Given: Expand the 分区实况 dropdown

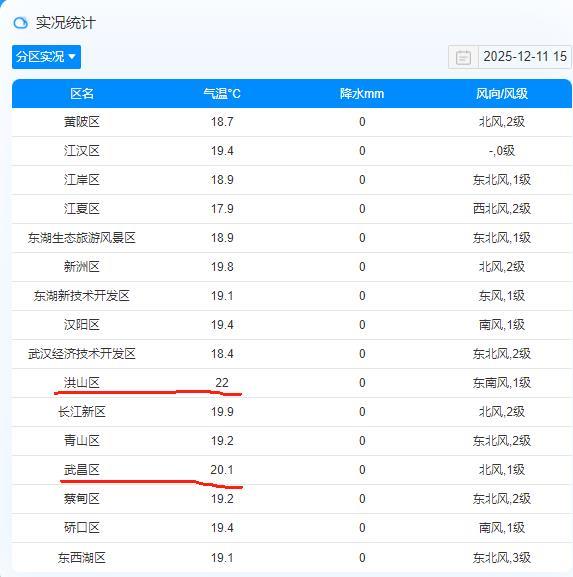Looking at the screenshot, I should tap(46, 57).
